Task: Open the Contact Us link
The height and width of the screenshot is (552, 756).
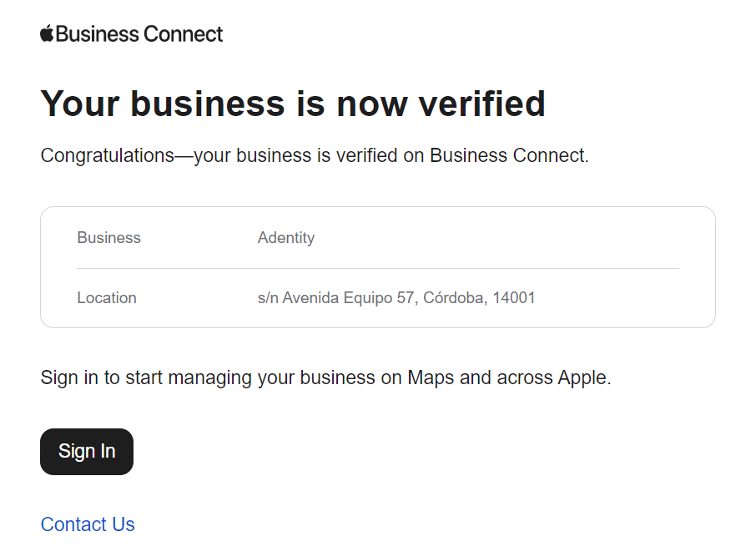Action: [88, 524]
